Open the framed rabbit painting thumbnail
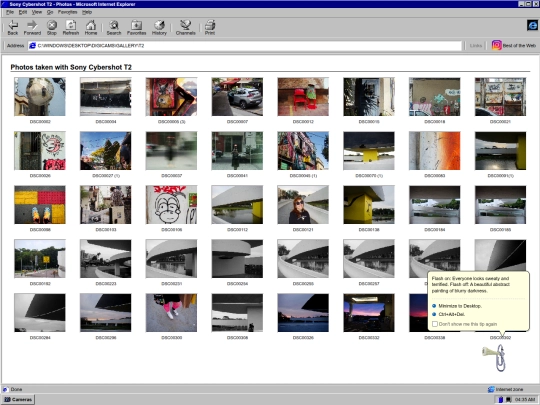 click(x=172, y=97)
